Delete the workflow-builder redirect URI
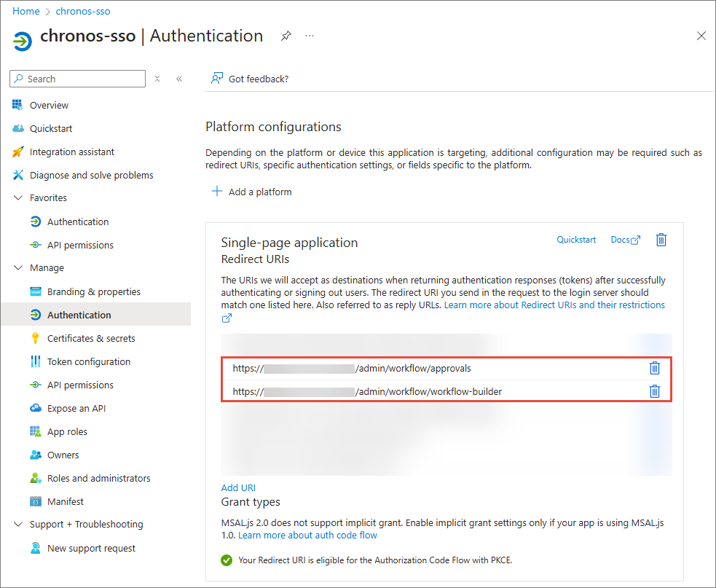716x588 pixels. 655,391
